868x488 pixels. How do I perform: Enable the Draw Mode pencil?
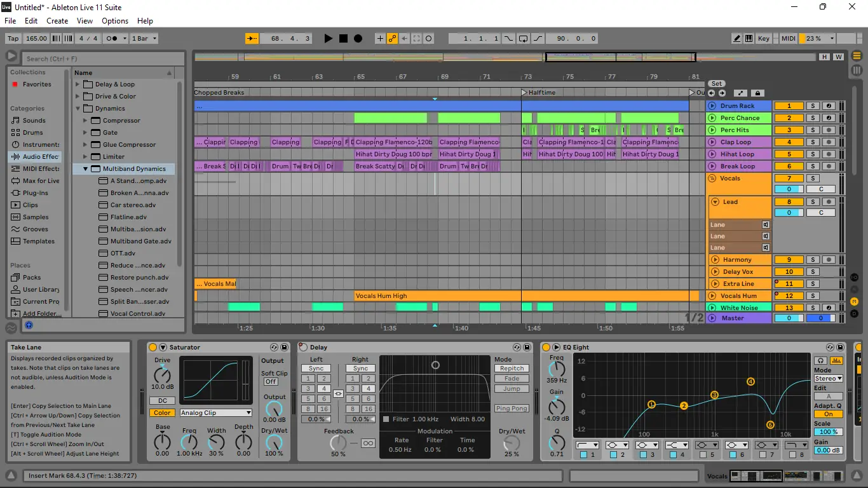736,39
